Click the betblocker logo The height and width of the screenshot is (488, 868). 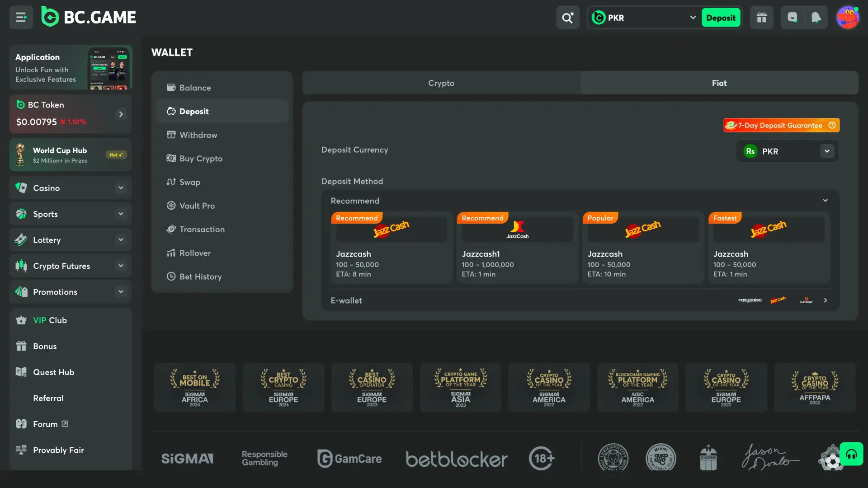pyautogui.click(x=457, y=459)
